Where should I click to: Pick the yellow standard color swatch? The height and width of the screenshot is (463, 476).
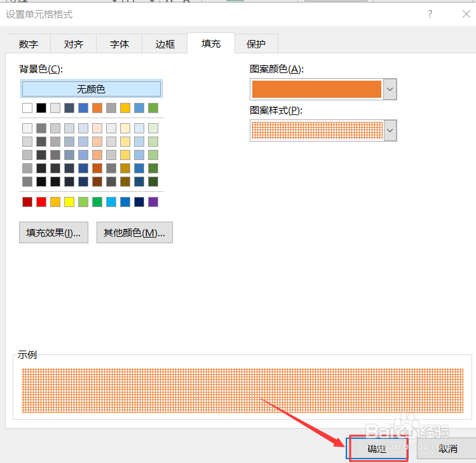point(69,202)
